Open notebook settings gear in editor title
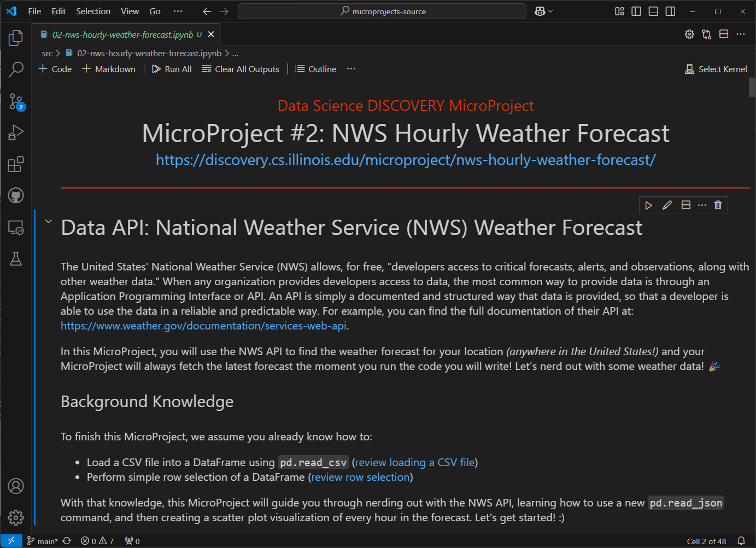The height and width of the screenshot is (548, 756). click(689, 34)
